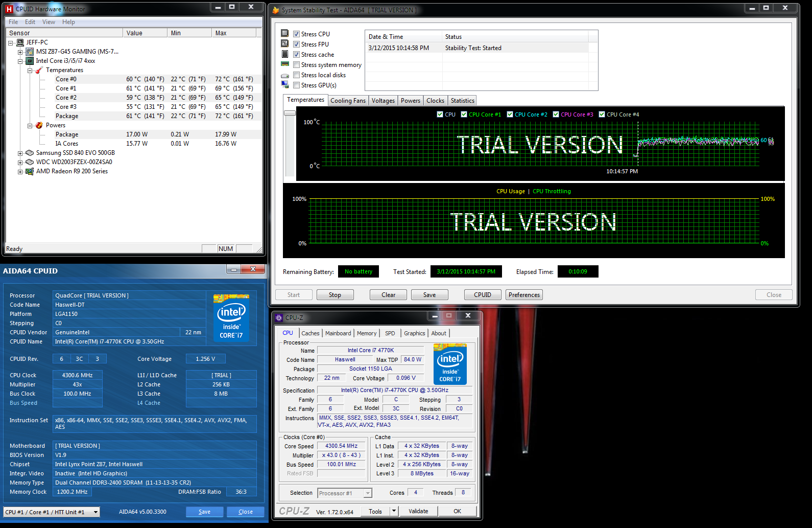
Task: Switch to the Statistics tab
Action: 462,101
